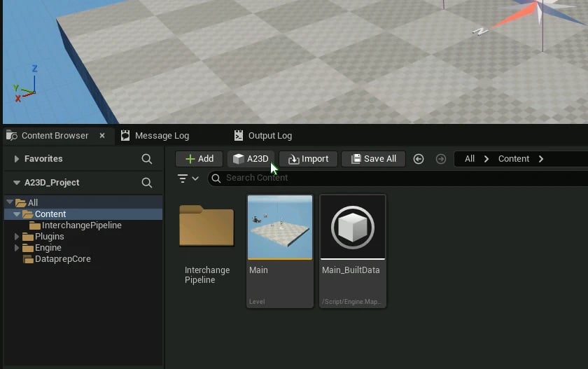Expand the Plugins folder node
The width and height of the screenshot is (588, 369).
pos(17,237)
